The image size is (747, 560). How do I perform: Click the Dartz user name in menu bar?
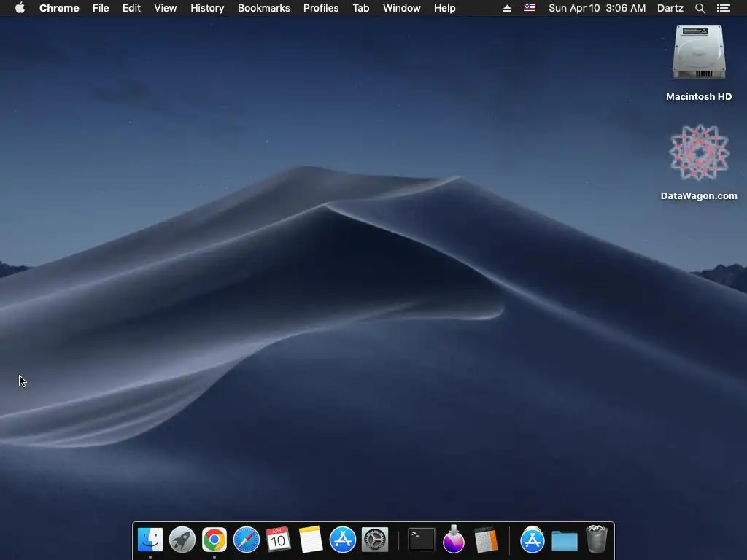tap(670, 8)
